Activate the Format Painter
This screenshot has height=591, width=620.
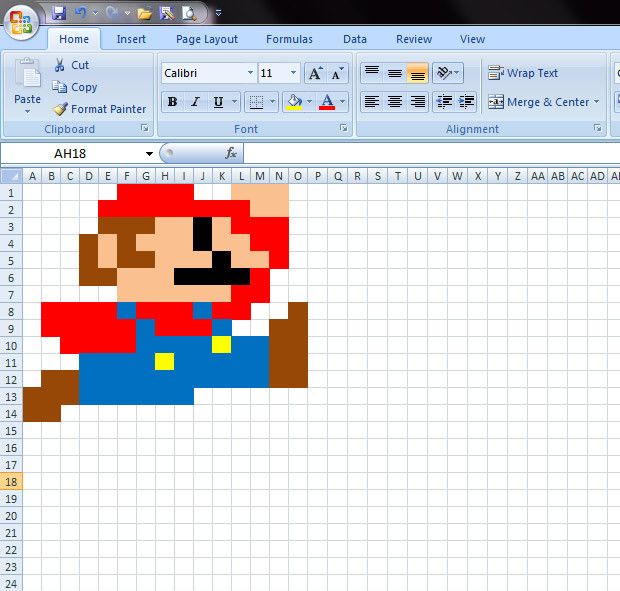point(100,109)
